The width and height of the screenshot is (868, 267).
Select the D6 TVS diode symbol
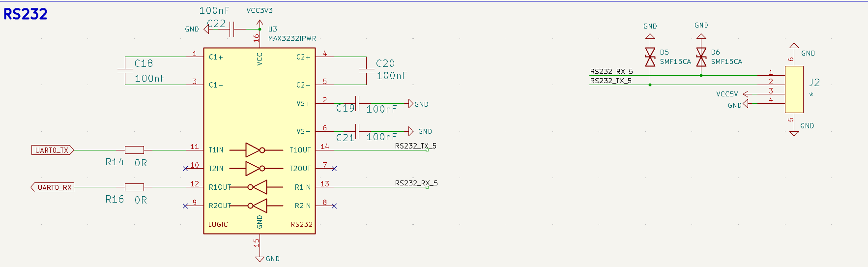(701, 57)
